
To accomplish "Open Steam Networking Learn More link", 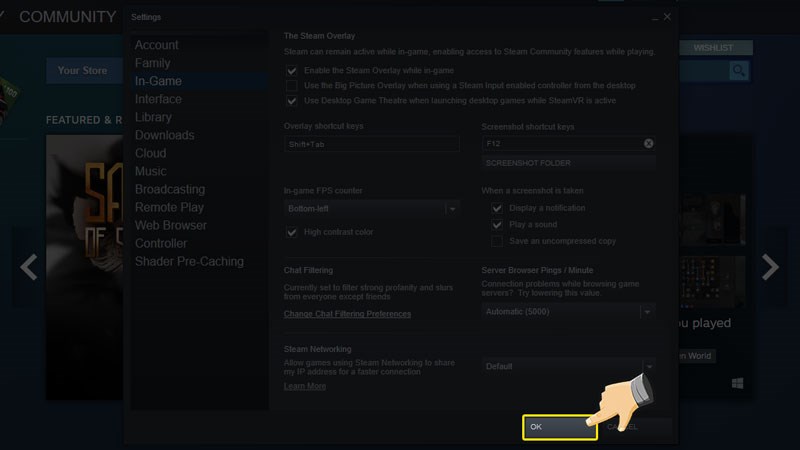I will [x=305, y=386].
